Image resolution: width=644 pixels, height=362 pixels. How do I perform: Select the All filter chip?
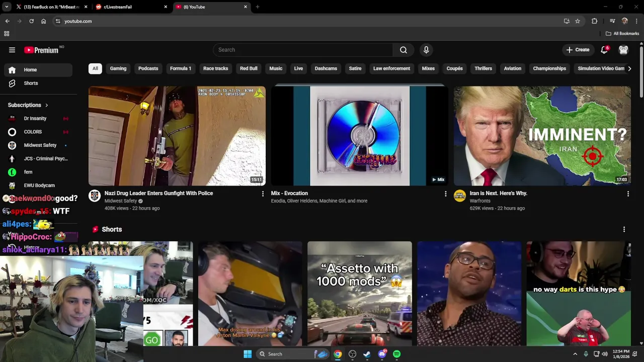(x=95, y=68)
